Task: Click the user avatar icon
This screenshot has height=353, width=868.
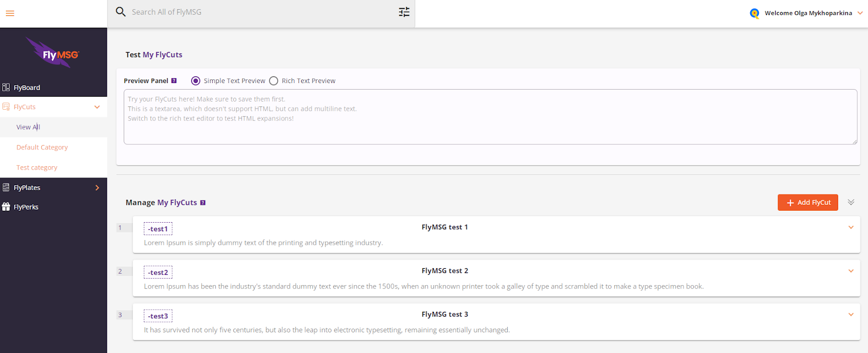Action: [754, 13]
